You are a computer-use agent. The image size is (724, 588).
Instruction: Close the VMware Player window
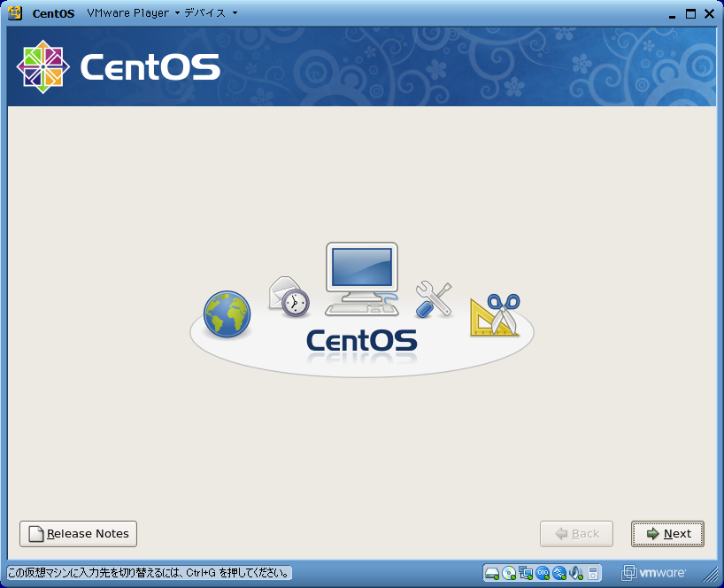point(709,14)
